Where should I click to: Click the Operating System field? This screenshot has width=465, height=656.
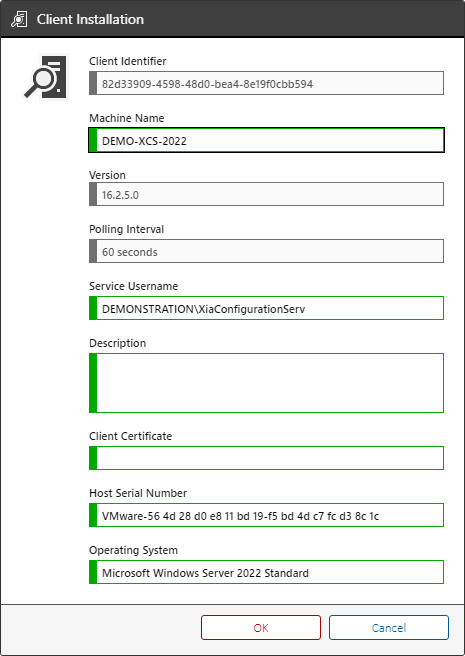pos(266,572)
